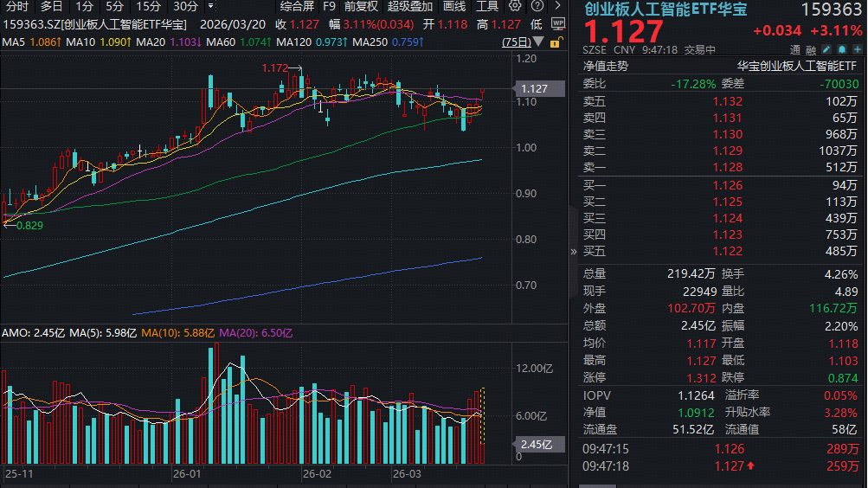This screenshot has height=488, width=868.
Task: Toggle 前复权 price adjustment mode
Action: pos(361,6)
